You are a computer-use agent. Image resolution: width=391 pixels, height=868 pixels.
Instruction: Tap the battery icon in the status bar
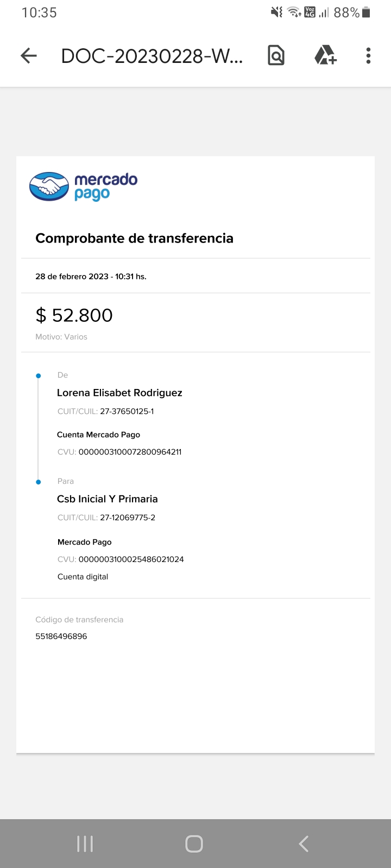pyautogui.click(x=366, y=12)
